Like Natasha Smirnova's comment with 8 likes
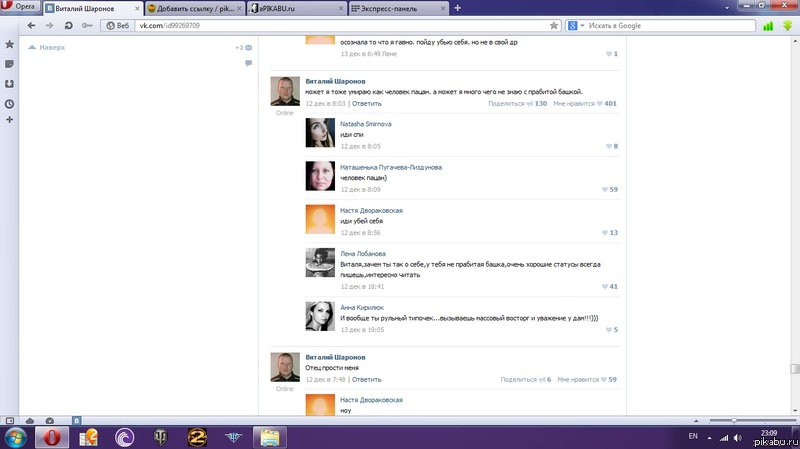Screen dimensions: 800x449 608,146
